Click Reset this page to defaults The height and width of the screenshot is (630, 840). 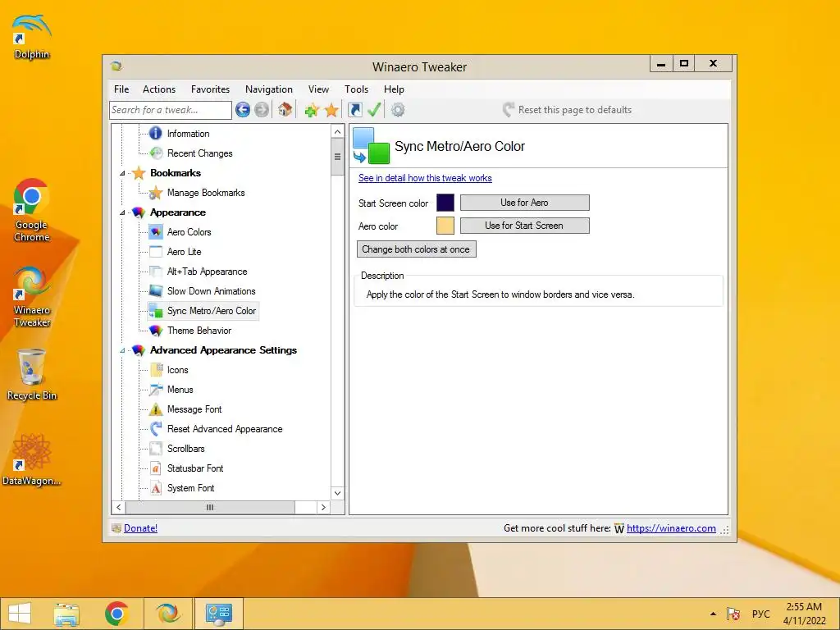pyautogui.click(x=568, y=110)
